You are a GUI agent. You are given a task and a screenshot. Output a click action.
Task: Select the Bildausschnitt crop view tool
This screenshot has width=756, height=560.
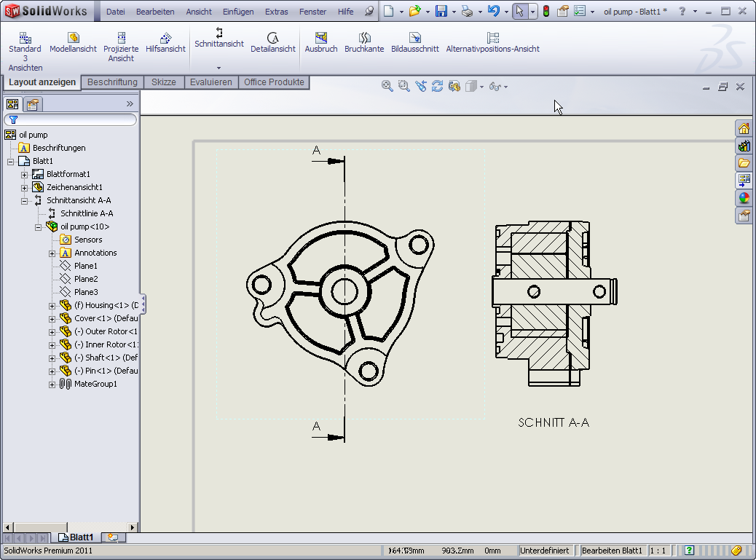point(414,43)
